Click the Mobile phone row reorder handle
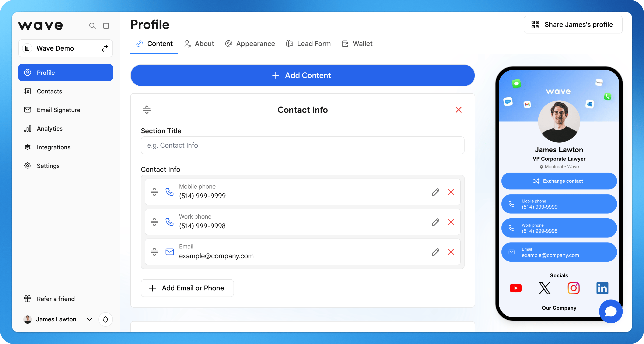Viewport: 644px width, 344px height. (154, 192)
